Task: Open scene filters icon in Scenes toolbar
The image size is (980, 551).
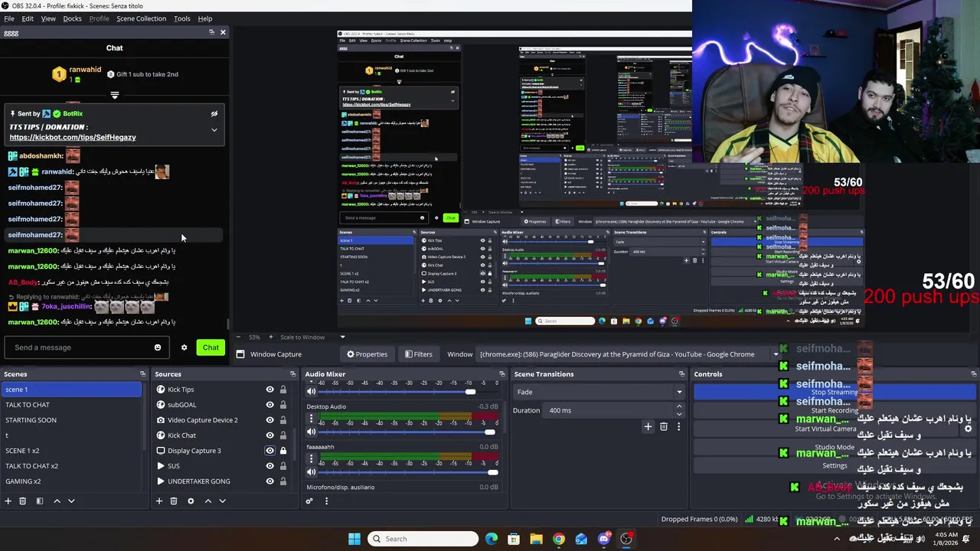Action: coord(40,501)
